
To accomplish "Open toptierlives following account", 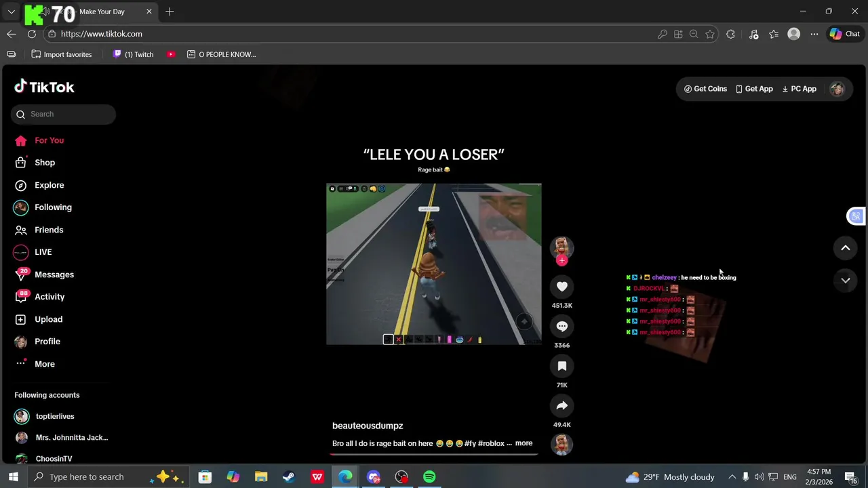I will pos(54,416).
